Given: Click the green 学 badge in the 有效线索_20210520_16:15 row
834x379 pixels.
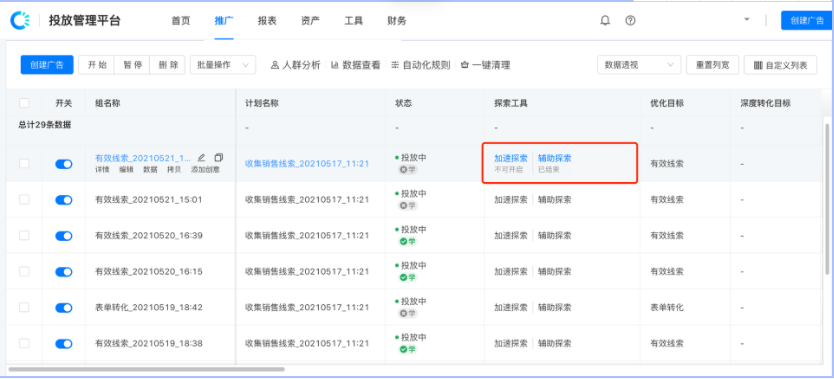Looking at the screenshot, I should [x=408, y=277].
